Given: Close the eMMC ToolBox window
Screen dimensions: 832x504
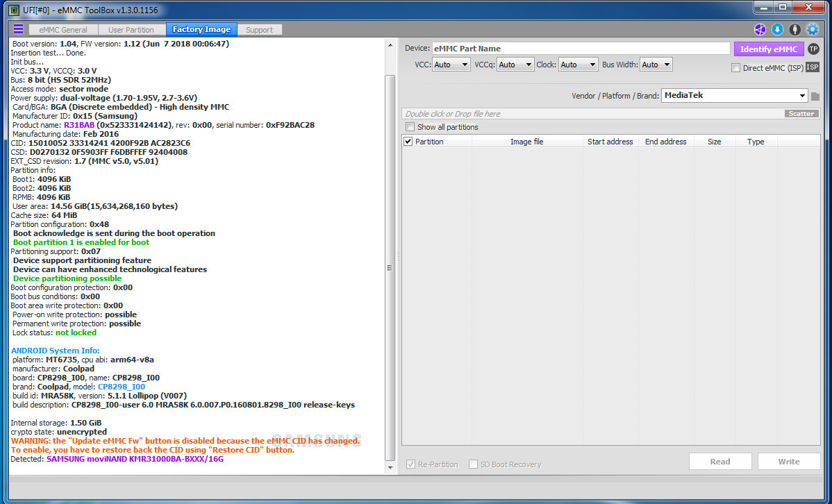Looking at the screenshot, I should coord(808,8).
